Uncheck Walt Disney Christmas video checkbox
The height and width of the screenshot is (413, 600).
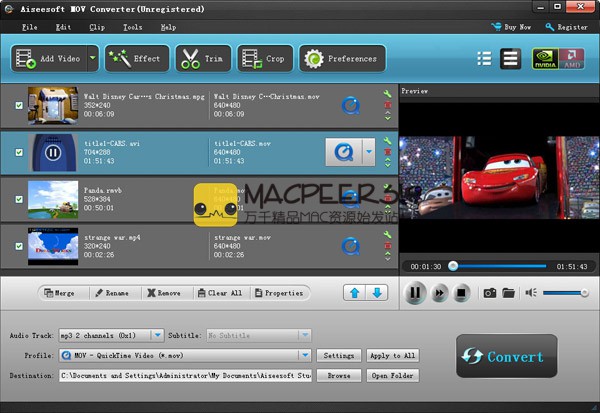pos(20,104)
